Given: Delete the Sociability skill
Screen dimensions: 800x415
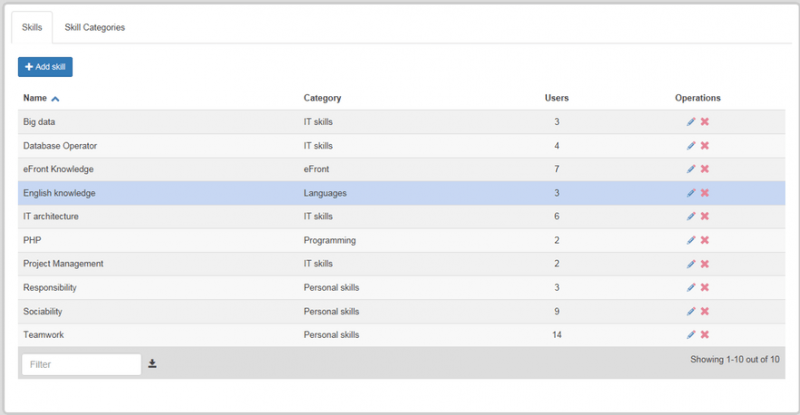Looking at the screenshot, I should coord(705,311).
